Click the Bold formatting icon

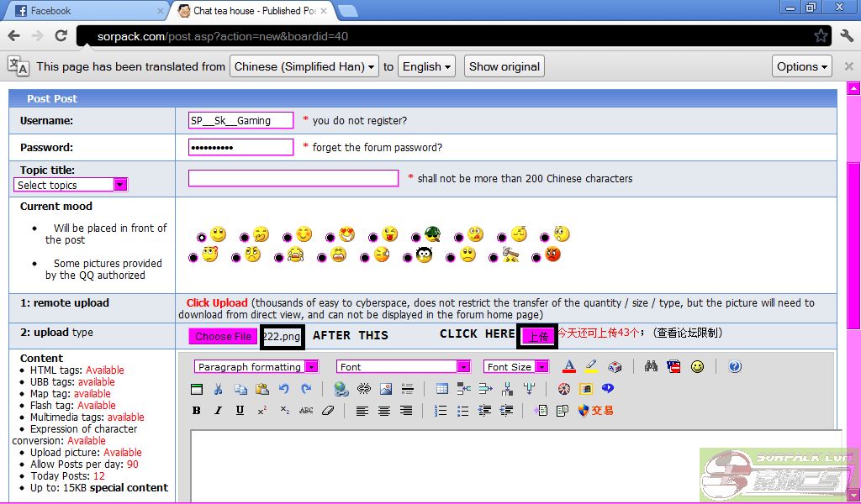tap(197, 411)
